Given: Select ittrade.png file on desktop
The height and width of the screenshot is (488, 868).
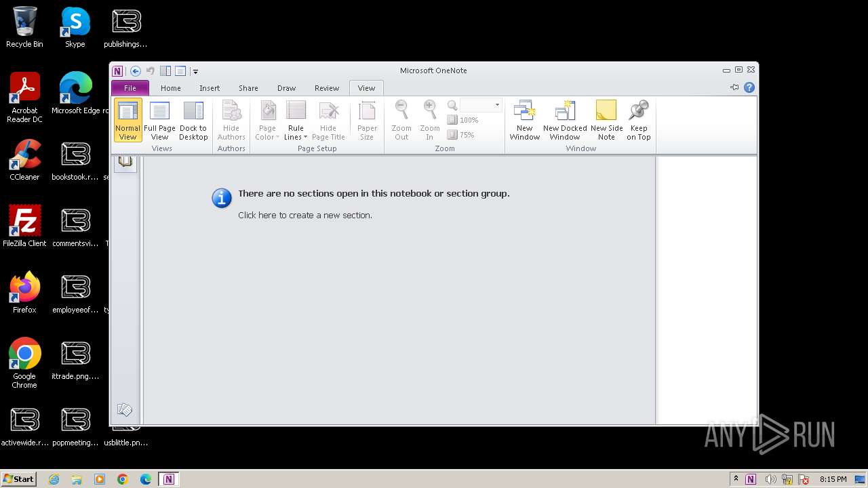Looking at the screenshot, I should 75,359.
